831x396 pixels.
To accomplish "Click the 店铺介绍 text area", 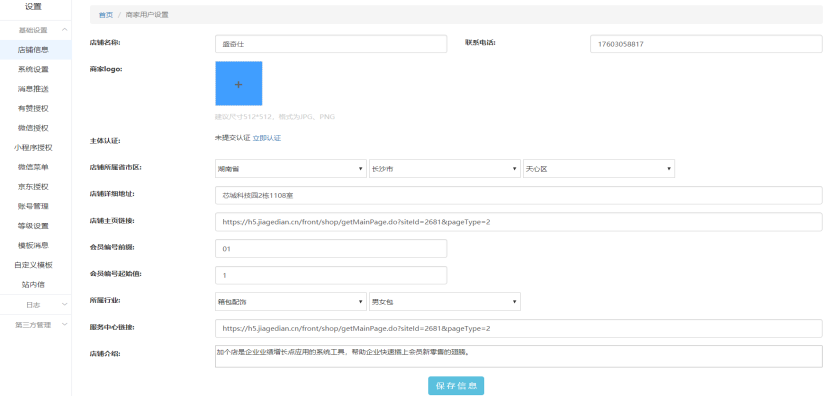I will click(519, 356).
